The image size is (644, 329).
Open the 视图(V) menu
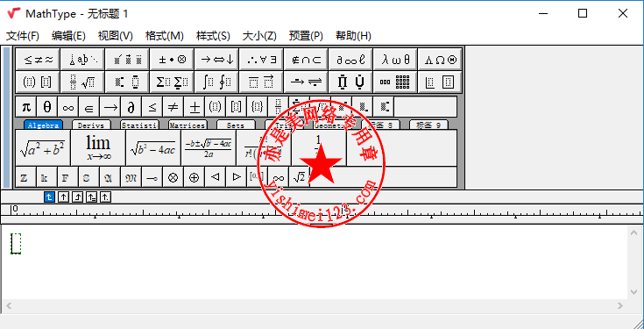coord(116,36)
